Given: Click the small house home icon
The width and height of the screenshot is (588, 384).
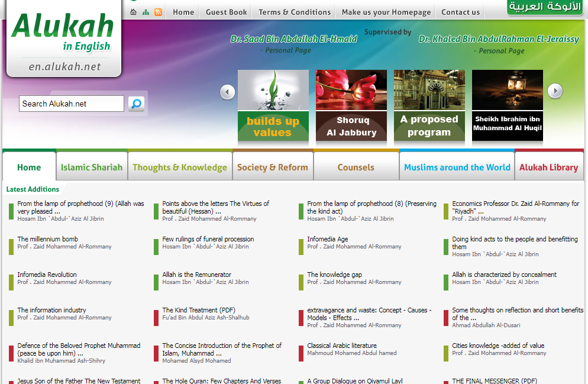Looking at the screenshot, I should [134, 12].
